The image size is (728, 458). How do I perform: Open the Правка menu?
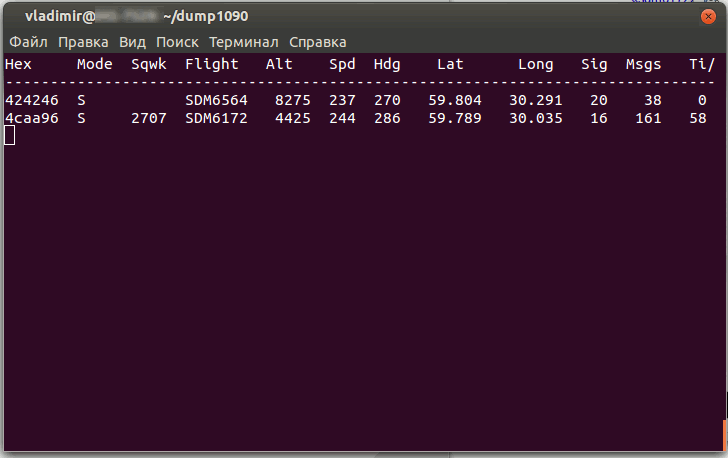[83, 42]
